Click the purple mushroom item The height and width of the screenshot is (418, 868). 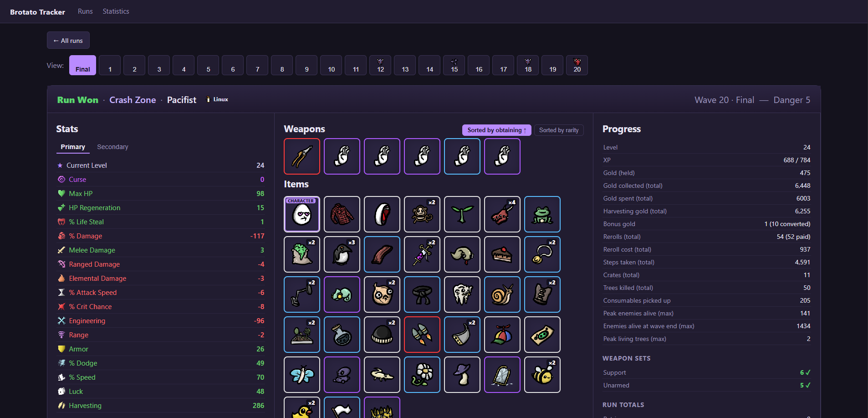tap(462, 375)
